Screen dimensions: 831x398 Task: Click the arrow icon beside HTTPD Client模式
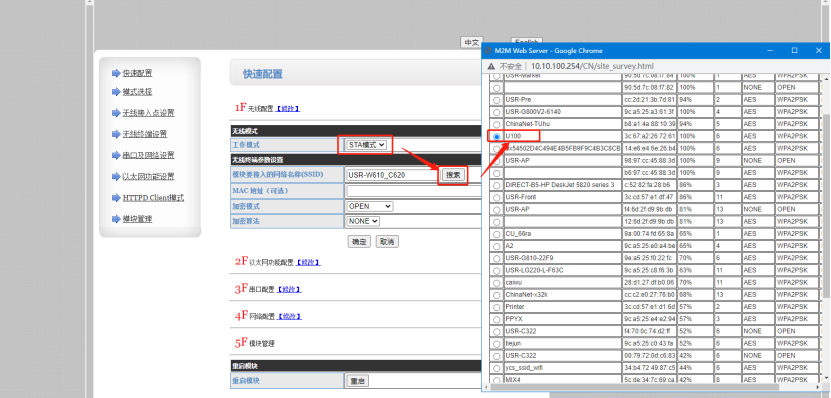pos(116,198)
